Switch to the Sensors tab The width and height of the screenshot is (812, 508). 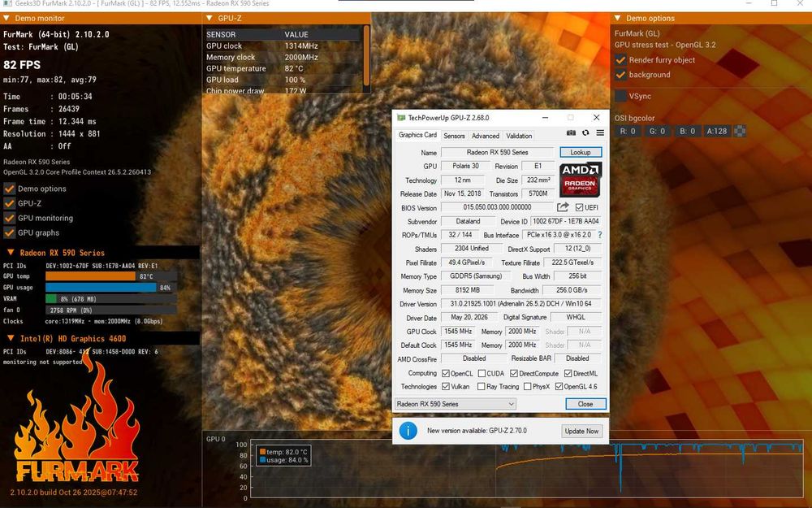tap(454, 136)
